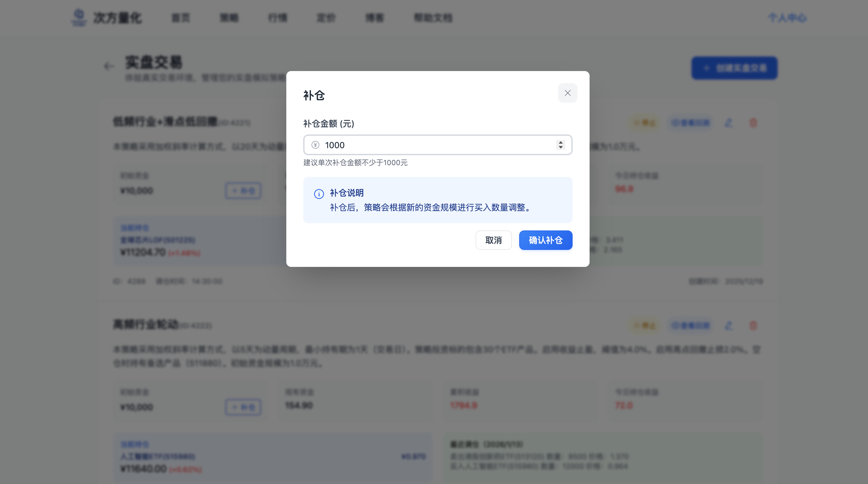The width and height of the screenshot is (868, 484).
Task: Open 帮助文档 in the top navigation
Action: 433,18
